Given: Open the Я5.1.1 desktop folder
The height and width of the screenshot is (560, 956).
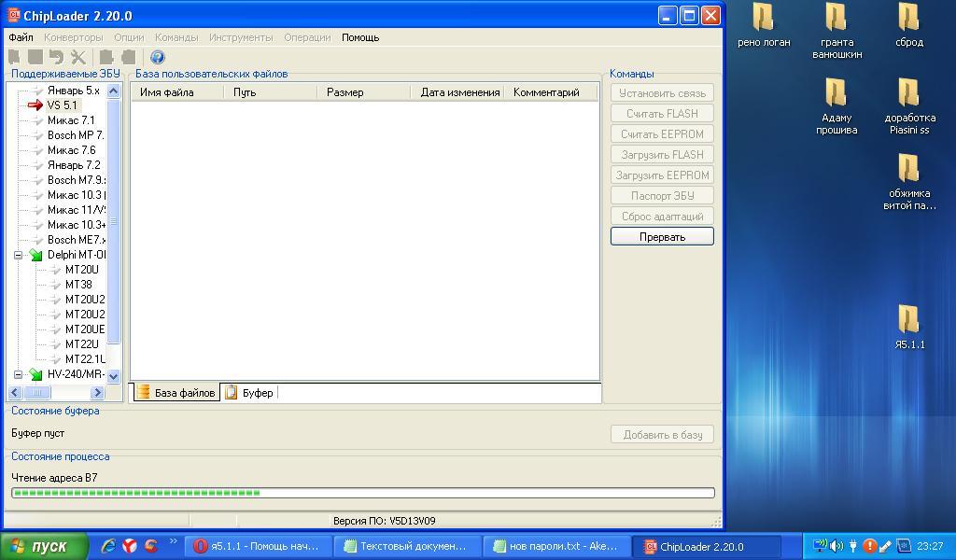Looking at the screenshot, I should point(909,327).
